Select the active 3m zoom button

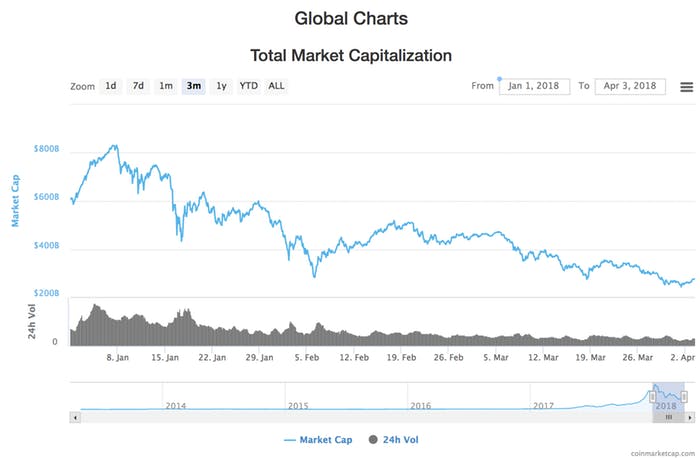193,86
